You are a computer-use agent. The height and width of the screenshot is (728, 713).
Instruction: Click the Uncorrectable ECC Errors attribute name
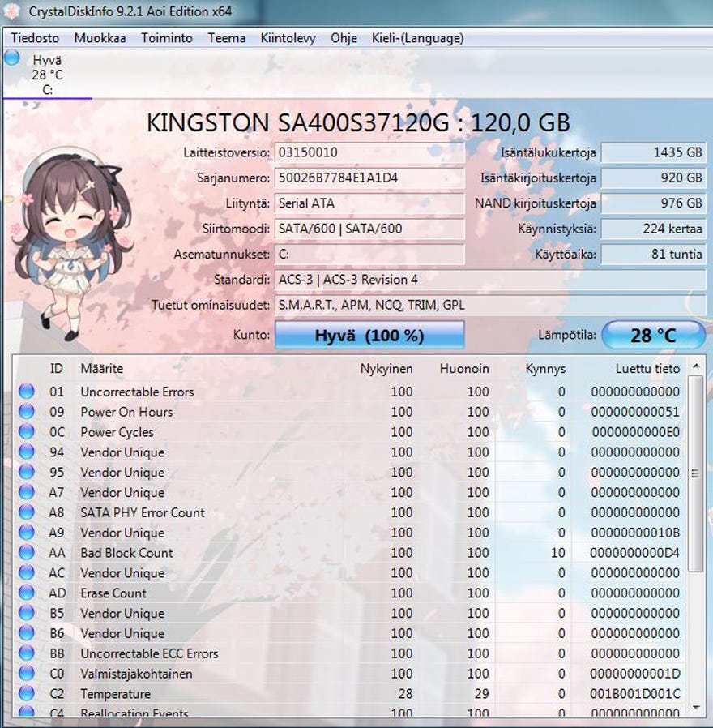point(149,653)
